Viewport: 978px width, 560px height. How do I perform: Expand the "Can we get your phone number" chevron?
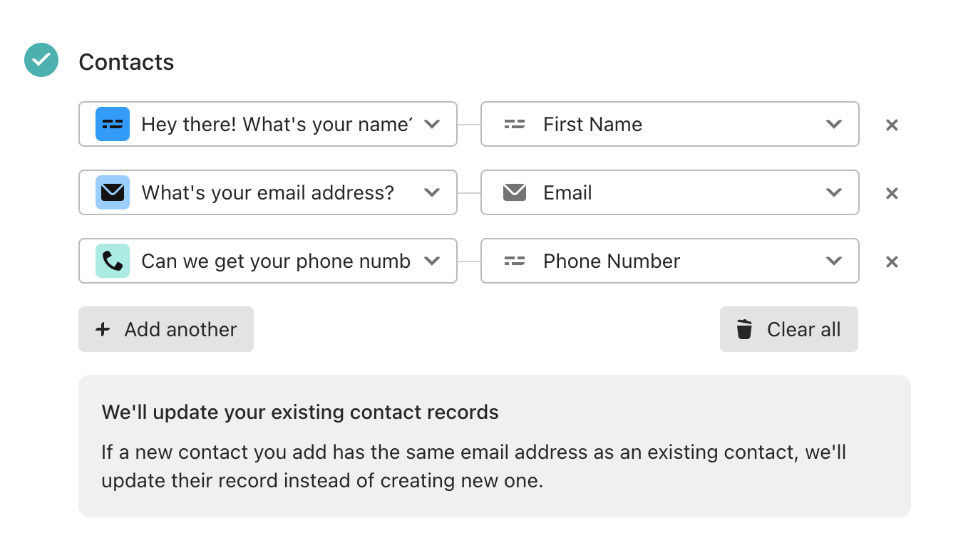point(432,261)
